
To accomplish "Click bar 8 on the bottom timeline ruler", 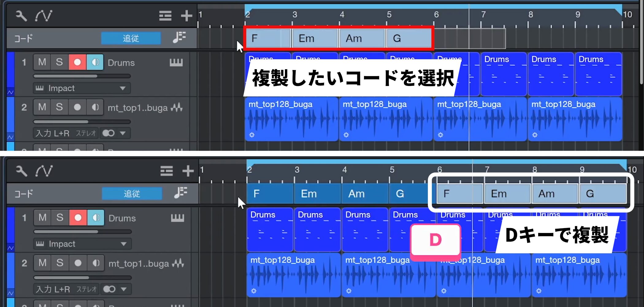I will pos(534,170).
